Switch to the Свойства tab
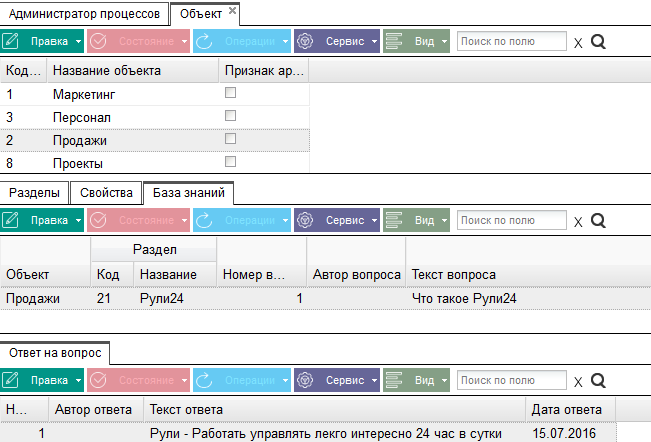The image size is (651, 442). point(105,193)
